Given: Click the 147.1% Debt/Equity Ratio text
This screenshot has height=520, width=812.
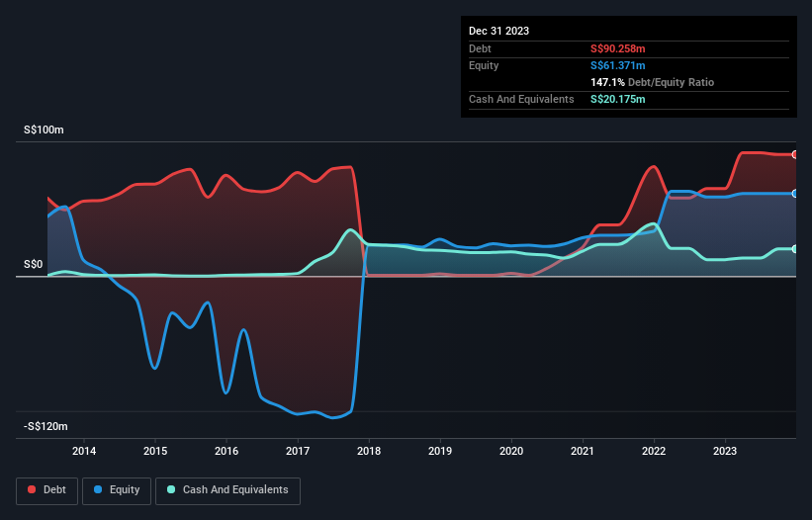Looking at the screenshot, I should point(652,82).
